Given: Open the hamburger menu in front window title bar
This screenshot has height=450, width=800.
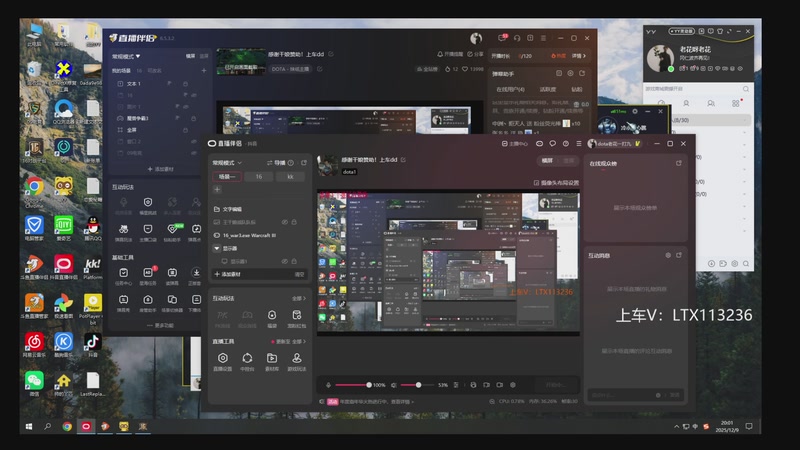Looking at the screenshot, I should click(x=579, y=144).
